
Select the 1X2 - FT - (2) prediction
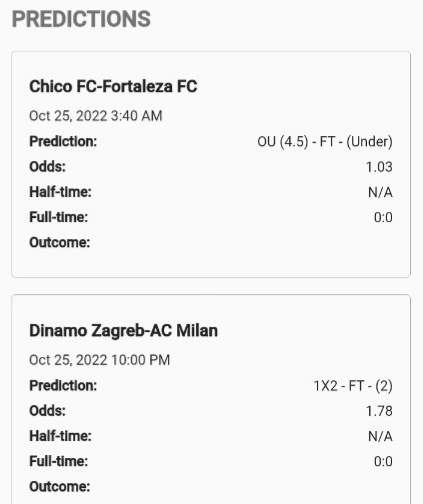pyautogui.click(x=353, y=386)
